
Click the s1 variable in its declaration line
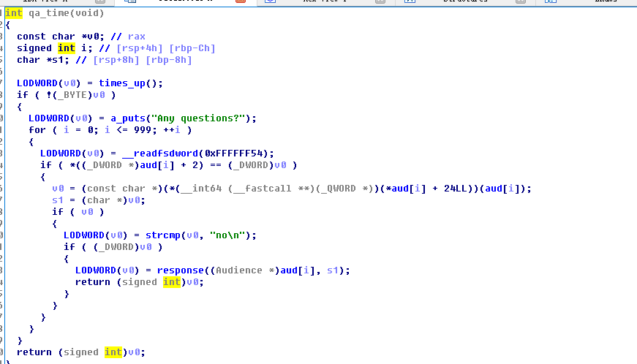pyautogui.click(x=57, y=60)
